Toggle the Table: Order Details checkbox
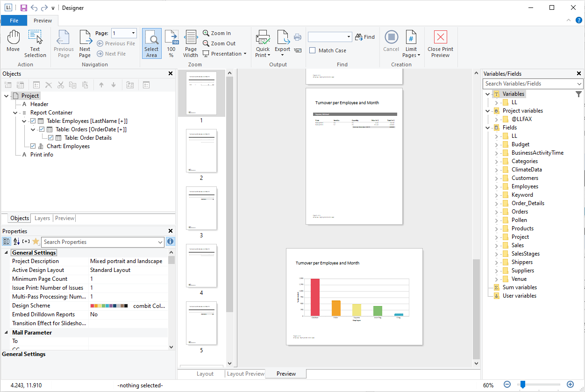This screenshot has width=585, height=392. click(50, 138)
